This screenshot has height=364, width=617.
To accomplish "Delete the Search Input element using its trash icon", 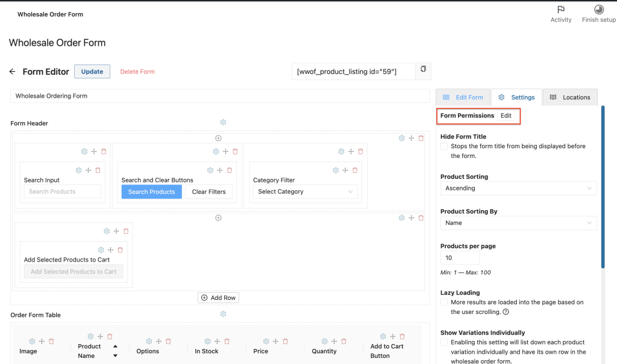I will tap(98, 171).
